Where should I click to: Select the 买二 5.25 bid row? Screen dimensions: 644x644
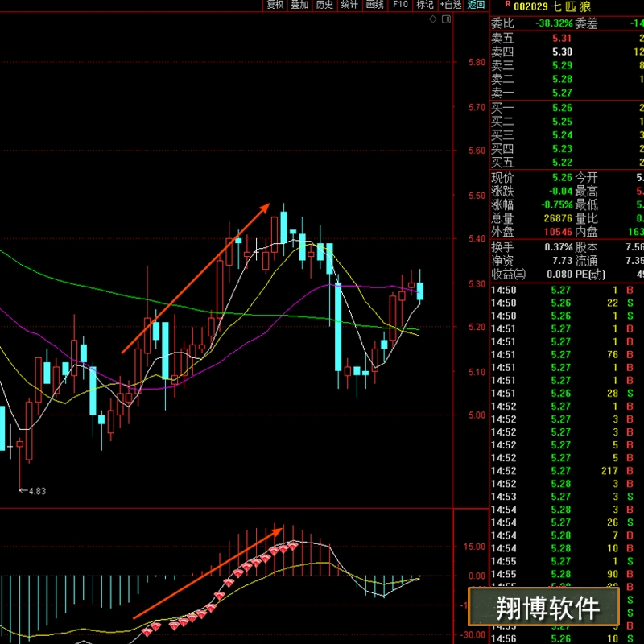point(567,122)
